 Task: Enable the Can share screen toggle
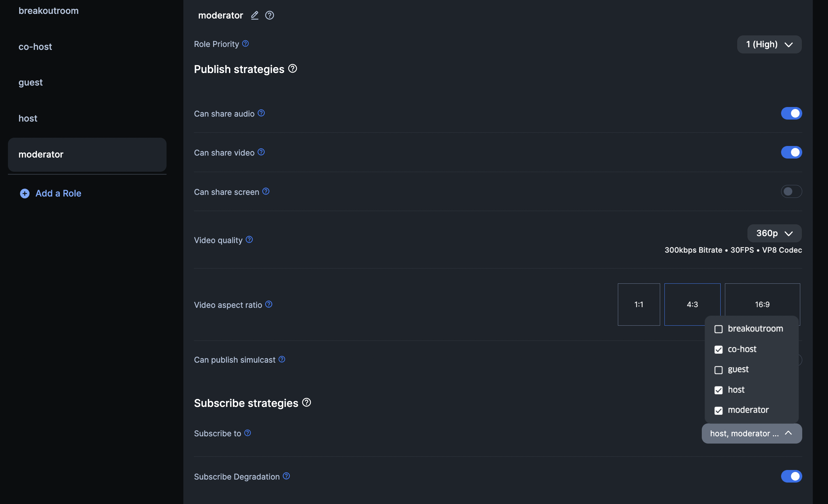[x=791, y=192]
